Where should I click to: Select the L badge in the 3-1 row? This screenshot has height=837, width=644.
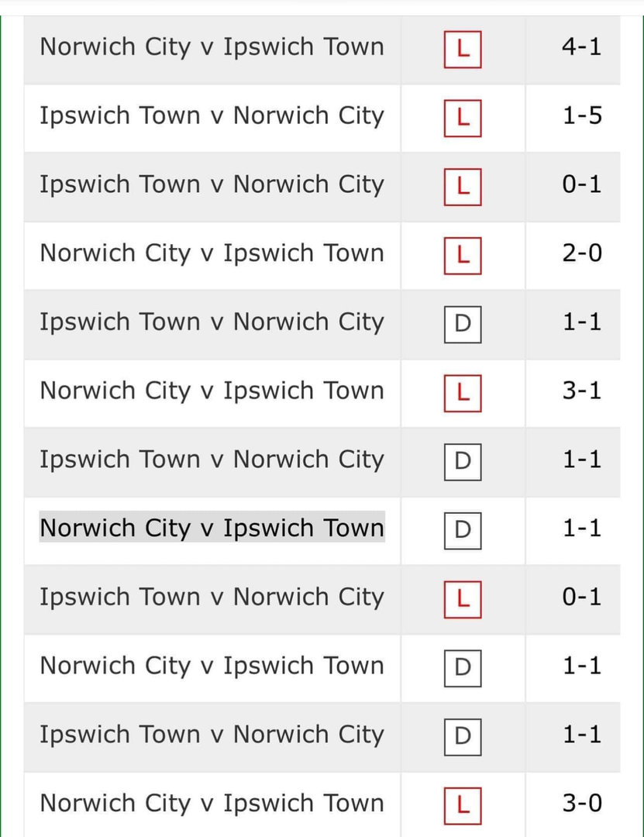(x=463, y=394)
